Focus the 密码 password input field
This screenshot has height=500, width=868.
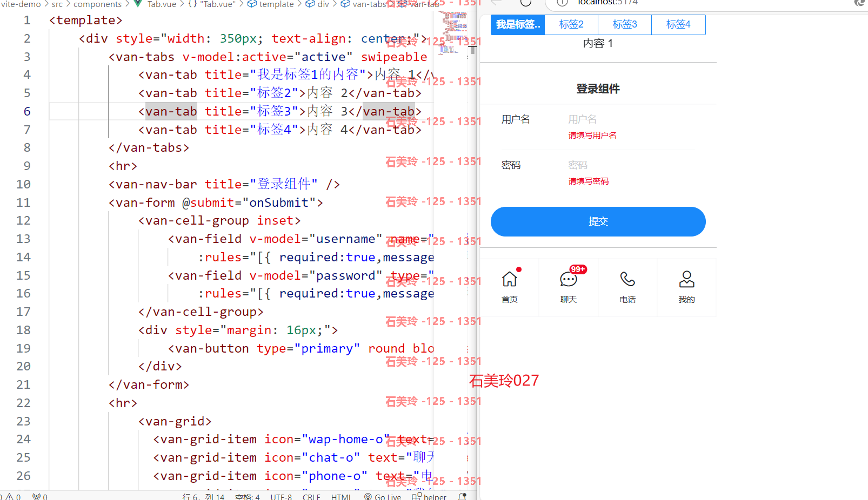tap(631, 165)
